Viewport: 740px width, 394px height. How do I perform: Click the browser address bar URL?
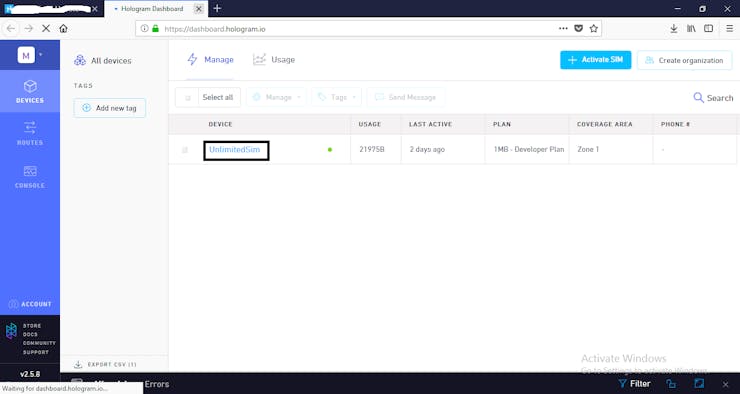coord(215,29)
